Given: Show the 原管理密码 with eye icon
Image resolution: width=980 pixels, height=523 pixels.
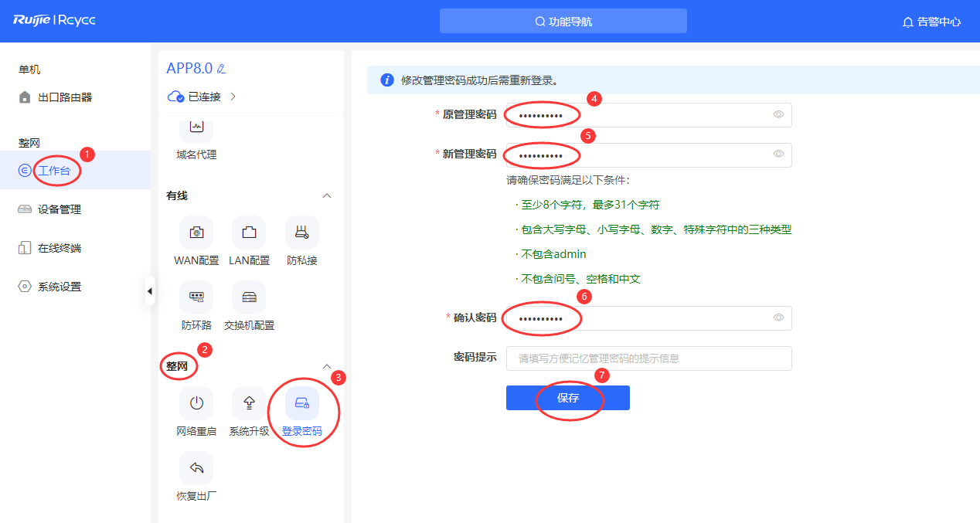Looking at the screenshot, I should (x=778, y=114).
